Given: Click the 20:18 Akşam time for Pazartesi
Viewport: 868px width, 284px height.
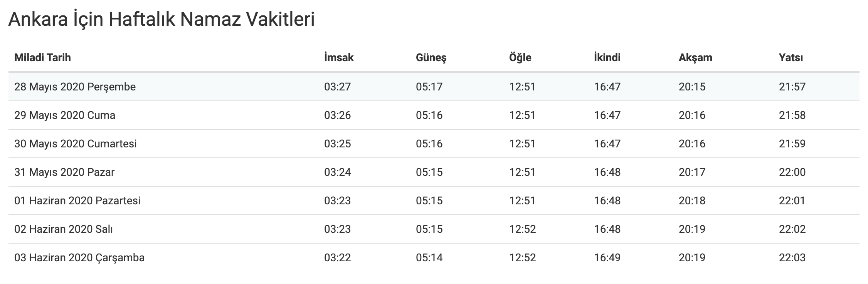Looking at the screenshot, I should pos(692,200).
